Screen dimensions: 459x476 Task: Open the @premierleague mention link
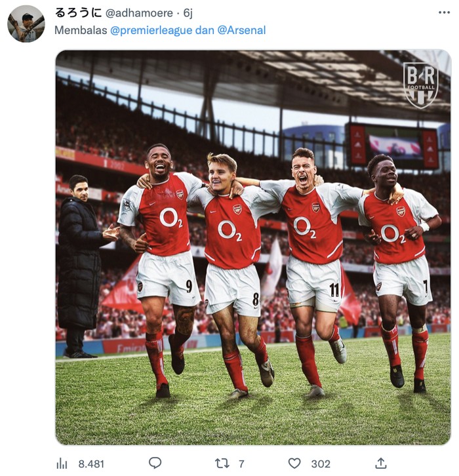click(x=151, y=30)
